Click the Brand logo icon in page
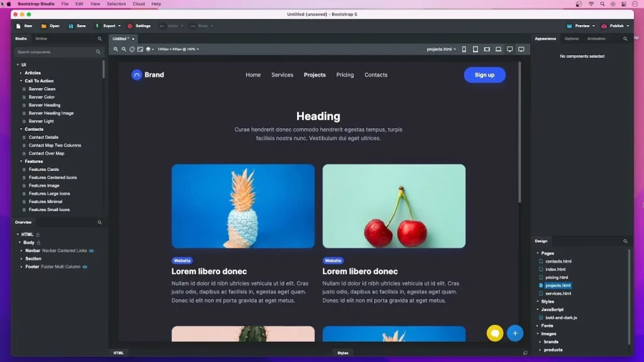The width and height of the screenshot is (644, 362). [136, 75]
